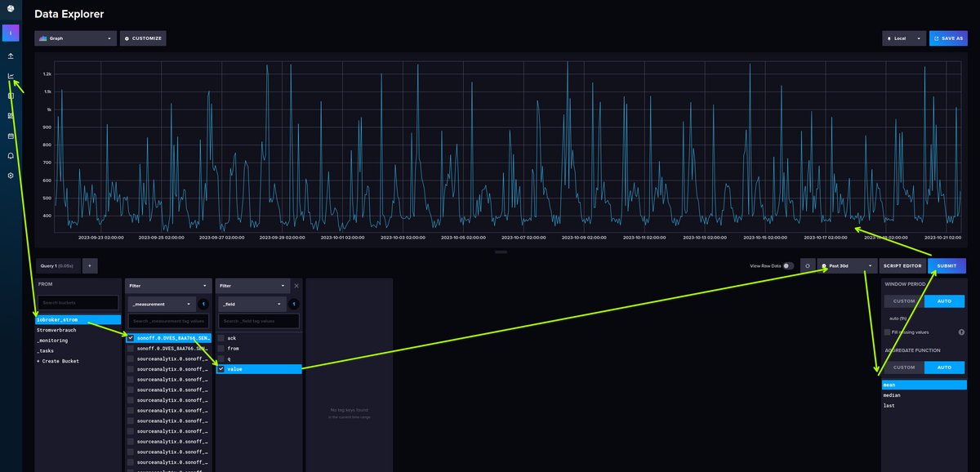
Task: Click the Save As button
Action: click(x=948, y=38)
